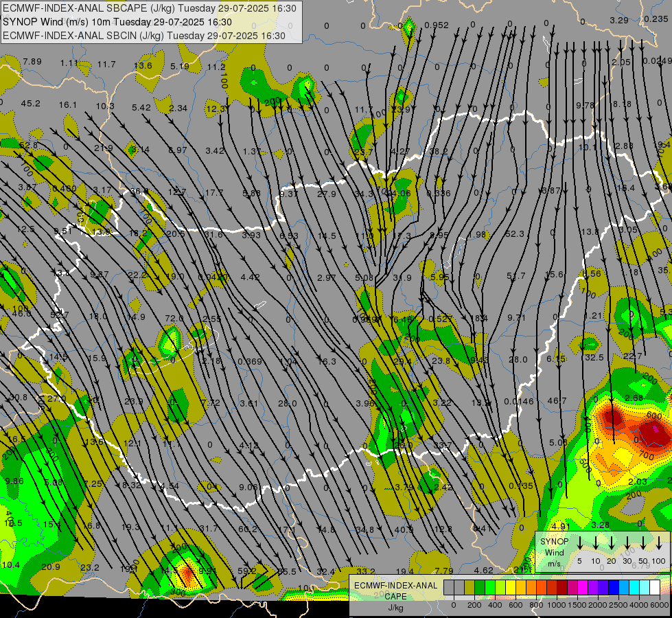Click the map value 22.7
Viewport: 672px width, 618px height.
coord(632,356)
